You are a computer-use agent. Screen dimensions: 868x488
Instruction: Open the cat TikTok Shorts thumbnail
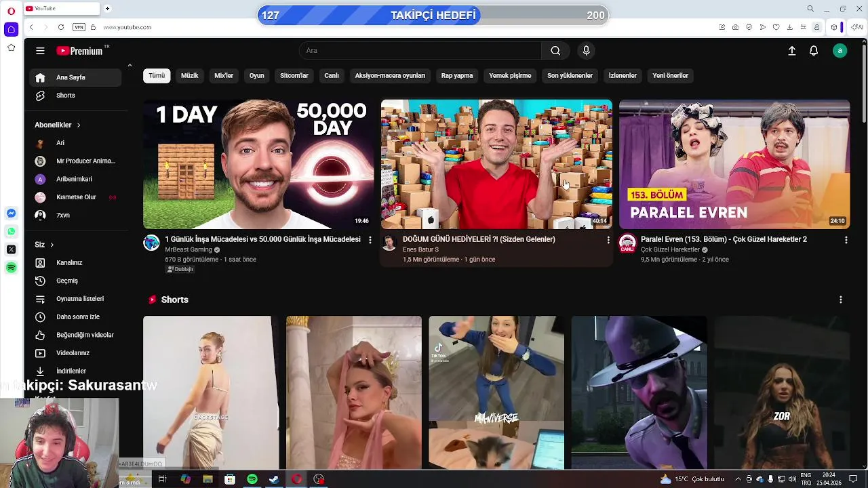(x=496, y=392)
